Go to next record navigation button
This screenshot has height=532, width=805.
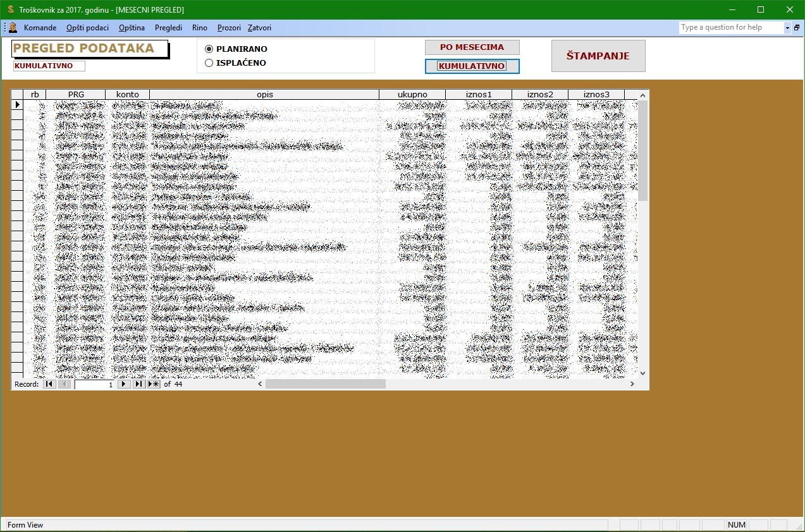pyautogui.click(x=125, y=384)
